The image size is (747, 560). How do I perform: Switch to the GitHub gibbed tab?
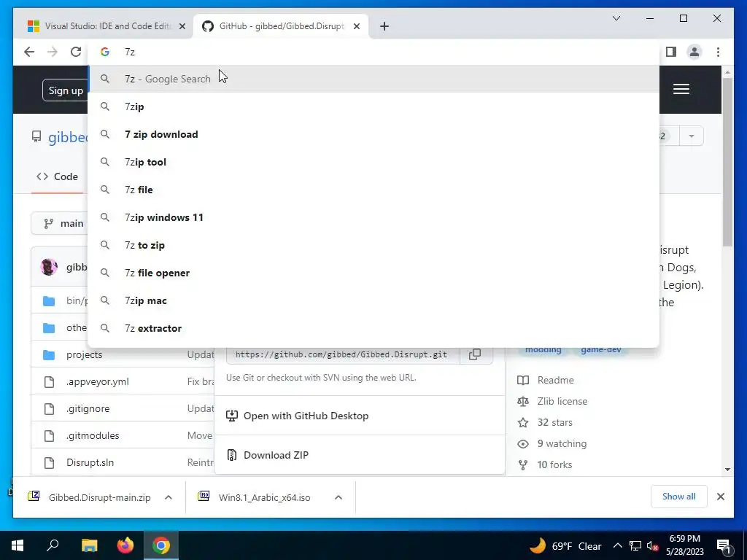[x=281, y=26]
